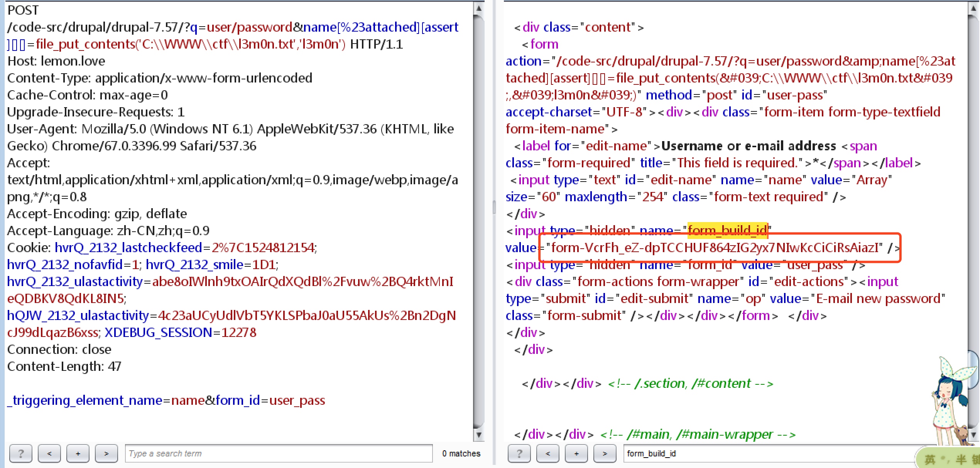Jump to previous form_build_id match in response
Viewport: 980px width, 468px height.
tap(548, 453)
